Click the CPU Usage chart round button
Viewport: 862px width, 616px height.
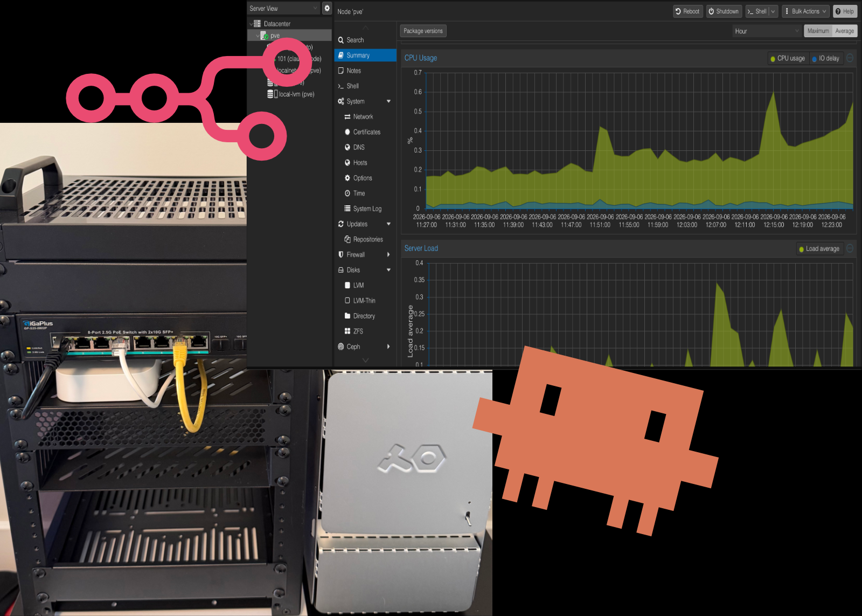(x=850, y=58)
